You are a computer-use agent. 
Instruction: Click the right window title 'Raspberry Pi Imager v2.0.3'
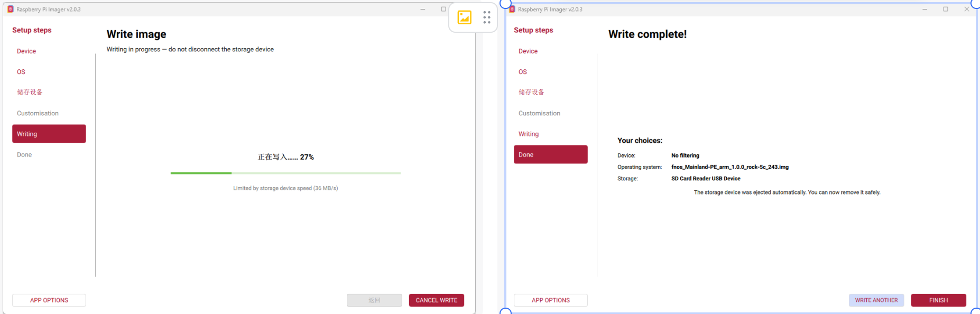[550, 10]
